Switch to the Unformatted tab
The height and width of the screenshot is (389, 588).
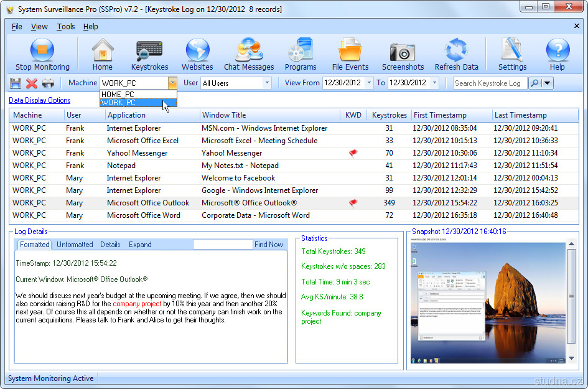click(x=75, y=245)
